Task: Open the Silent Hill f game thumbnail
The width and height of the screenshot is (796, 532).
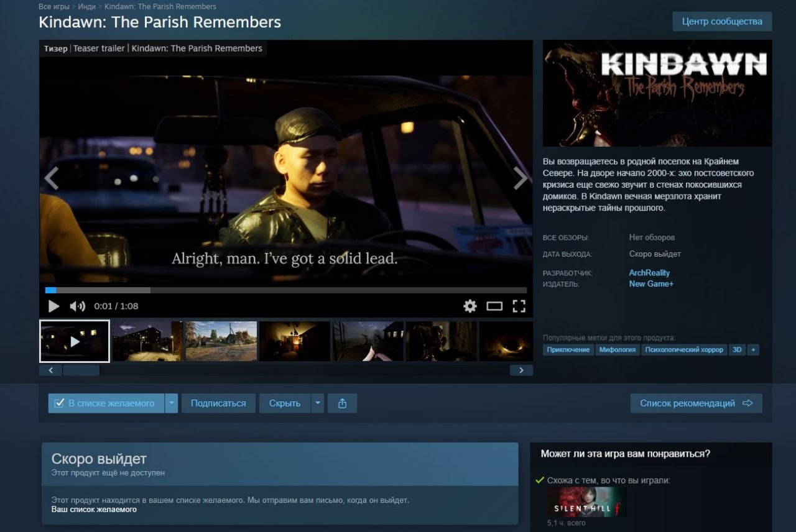Action: (587, 502)
